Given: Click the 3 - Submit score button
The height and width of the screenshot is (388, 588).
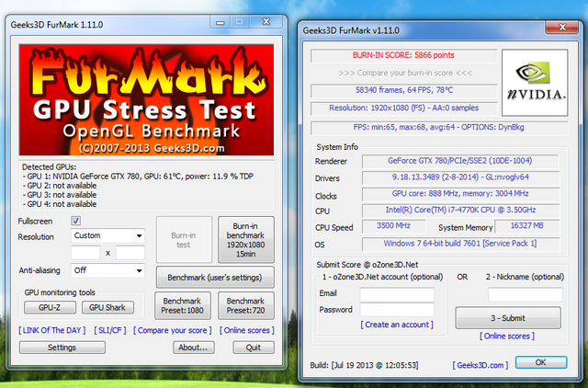Looking at the screenshot, I should 508,318.
